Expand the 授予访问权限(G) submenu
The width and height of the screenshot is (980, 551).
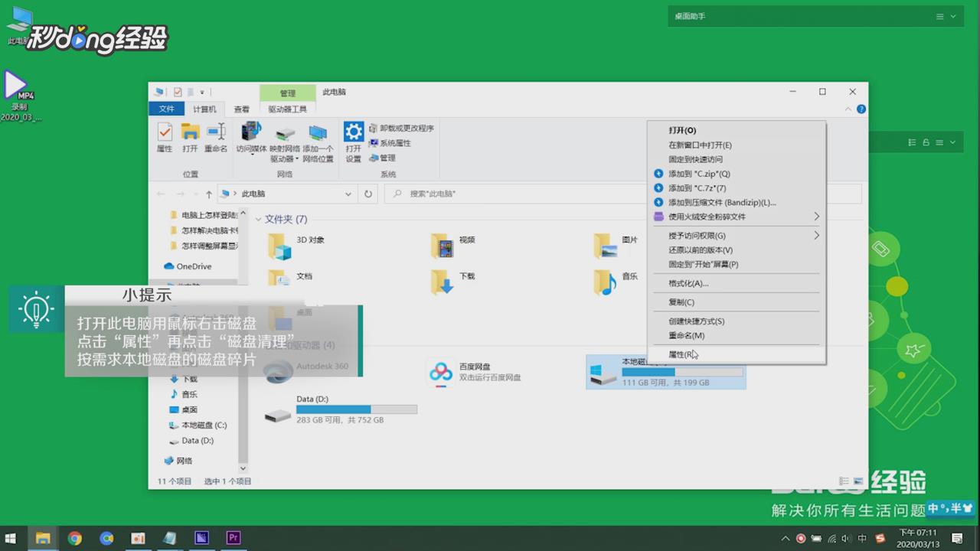(x=816, y=236)
